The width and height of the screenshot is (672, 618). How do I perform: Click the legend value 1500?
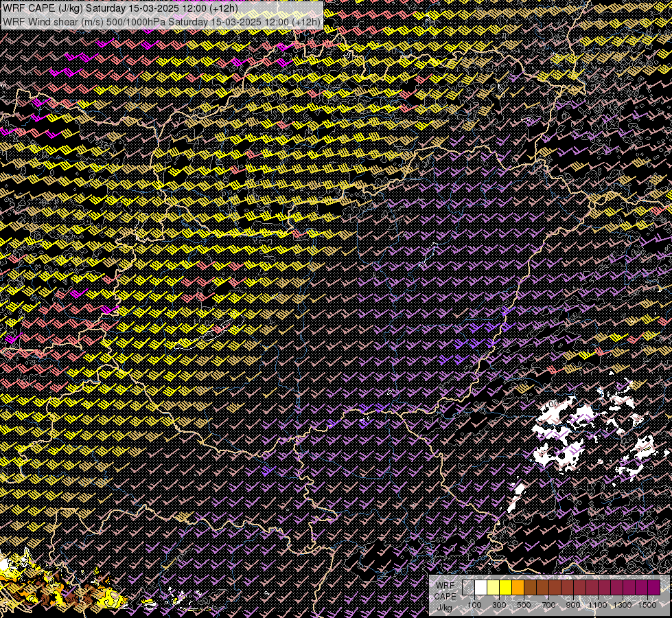(647, 605)
